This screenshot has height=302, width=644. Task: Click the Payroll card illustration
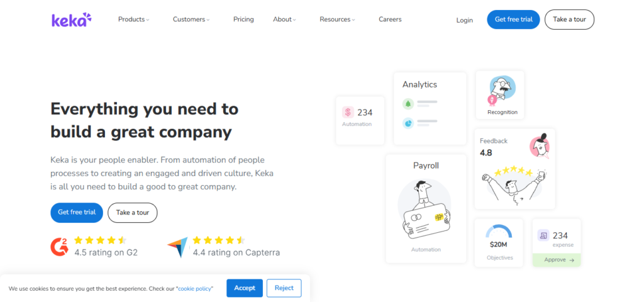pyautogui.click(x=425, y=210)
